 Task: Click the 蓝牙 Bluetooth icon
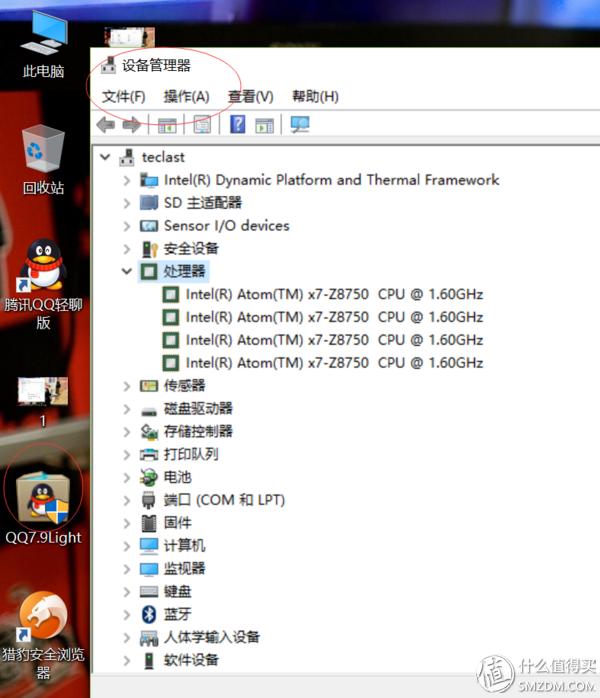[149, 615]
